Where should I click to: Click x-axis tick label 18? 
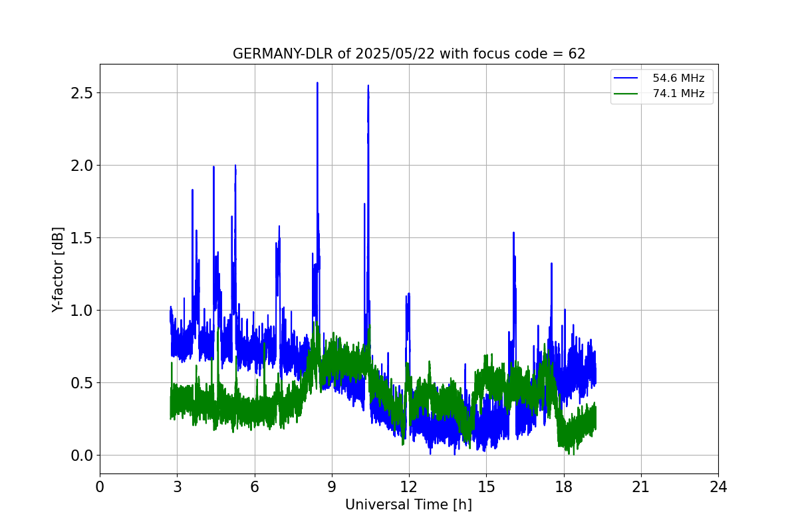(564, 487)
